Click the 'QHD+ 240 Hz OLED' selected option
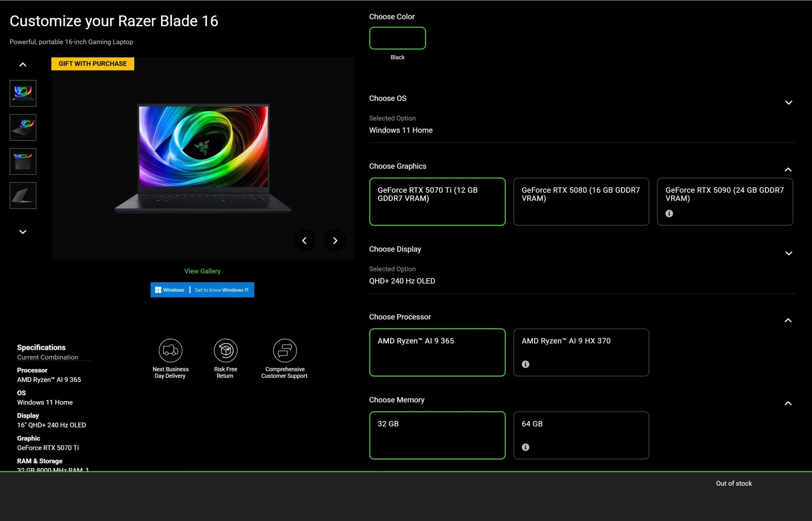The height and width of the screenshot is (521, 812). point(402,281)
